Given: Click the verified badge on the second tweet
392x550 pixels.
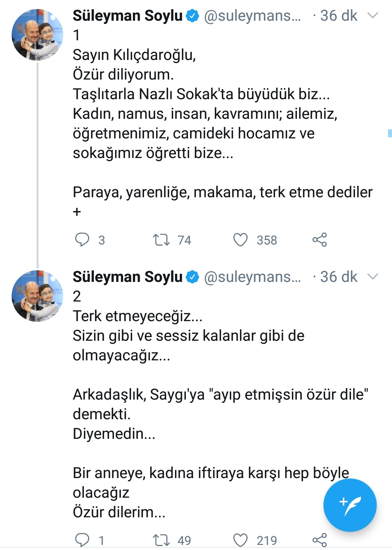Looking at the screenshot, I should click(x=192, y=277).
